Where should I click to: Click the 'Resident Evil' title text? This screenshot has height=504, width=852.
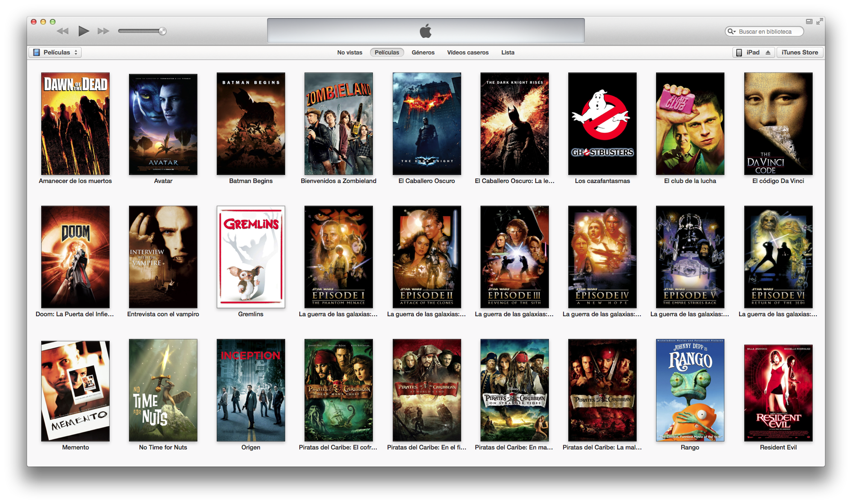pos(778,448)
